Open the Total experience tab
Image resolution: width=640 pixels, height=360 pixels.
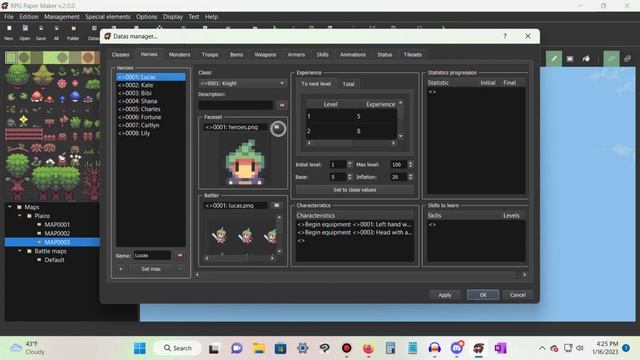tap(348, 84)
